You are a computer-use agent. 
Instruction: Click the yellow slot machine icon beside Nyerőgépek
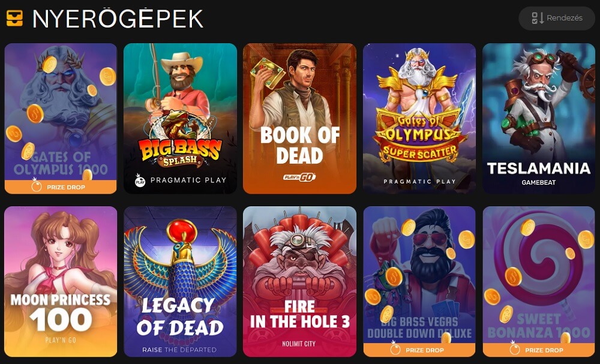tap(14, 18)
